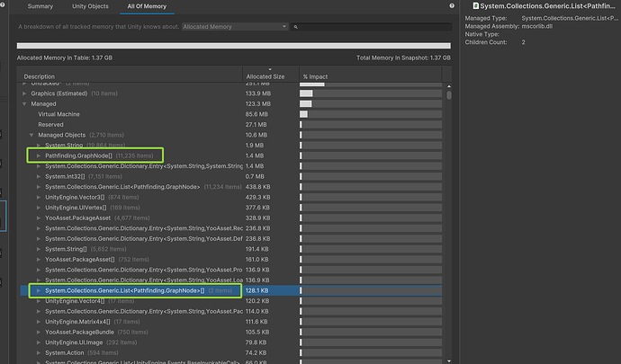
Task: Expand selected List<Pathfinding.GraphNode>[] row
Action: 39,291
